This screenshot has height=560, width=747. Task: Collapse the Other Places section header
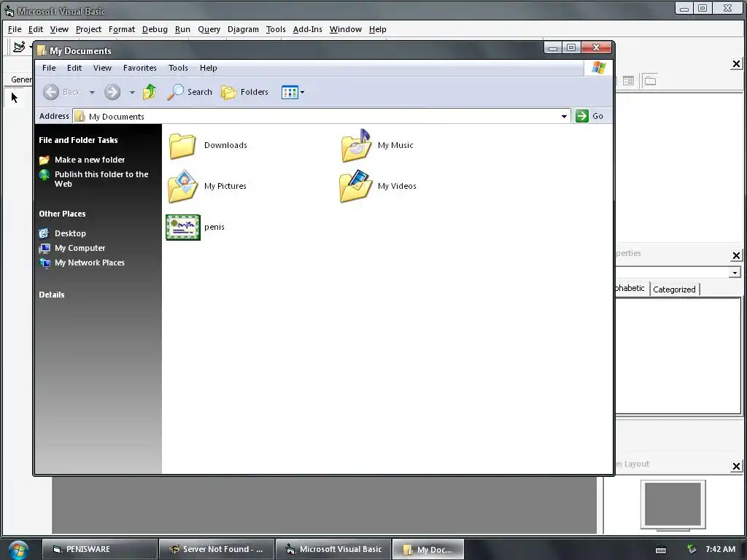pos(62,214)
